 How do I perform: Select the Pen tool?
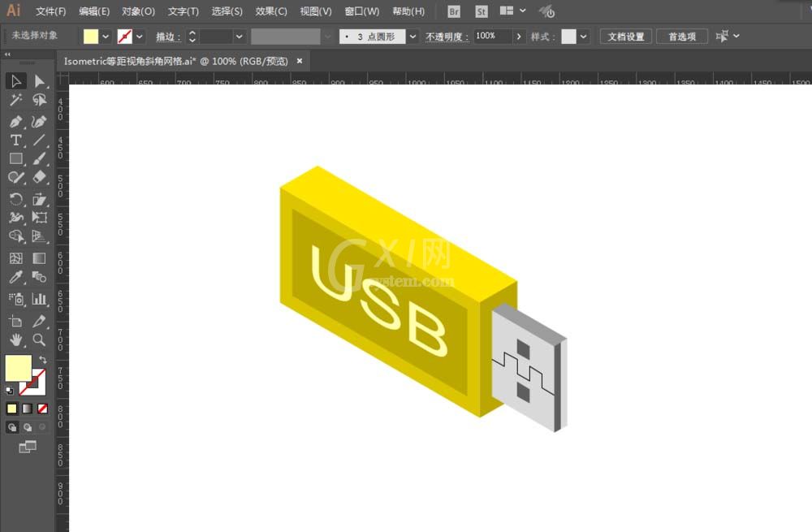point(15,121)
